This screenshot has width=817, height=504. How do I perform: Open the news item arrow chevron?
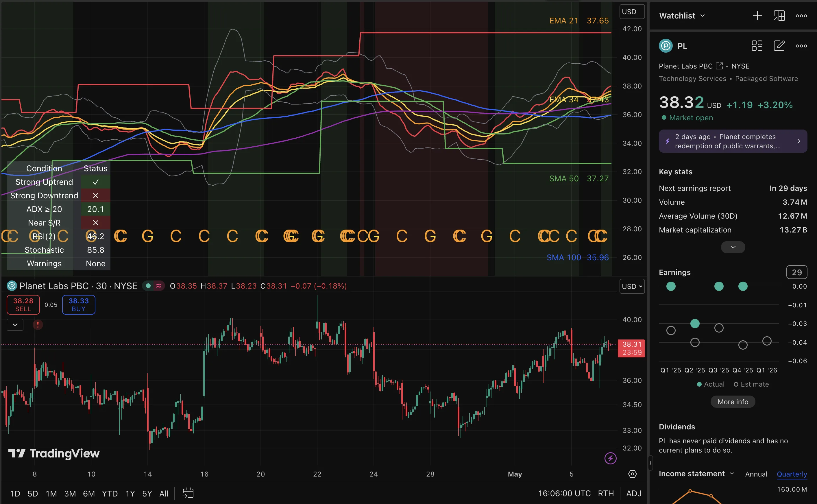[x=798, y=141]
